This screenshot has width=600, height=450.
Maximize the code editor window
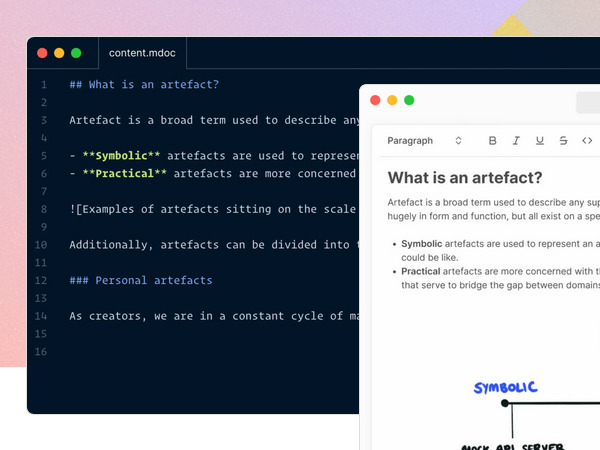click(x=76, y=53)
